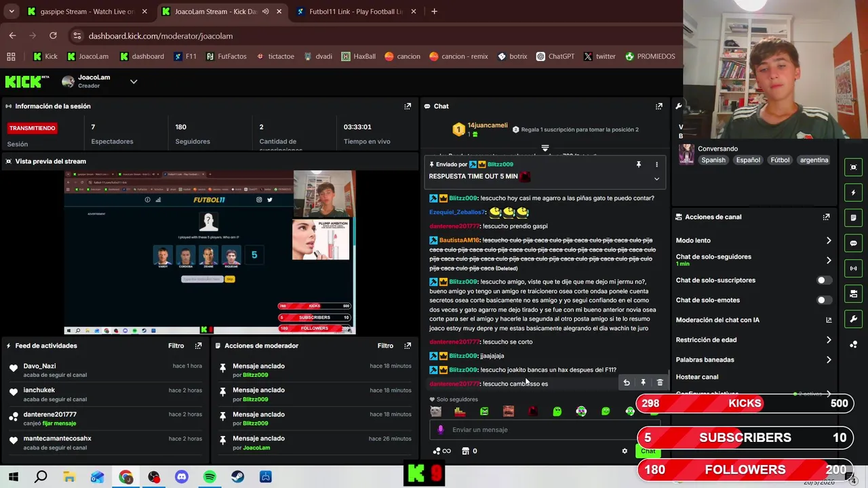
Task: Delete danterene201777's cambiasso chat message
Action: pyautogui.click(x=660, y=383)
